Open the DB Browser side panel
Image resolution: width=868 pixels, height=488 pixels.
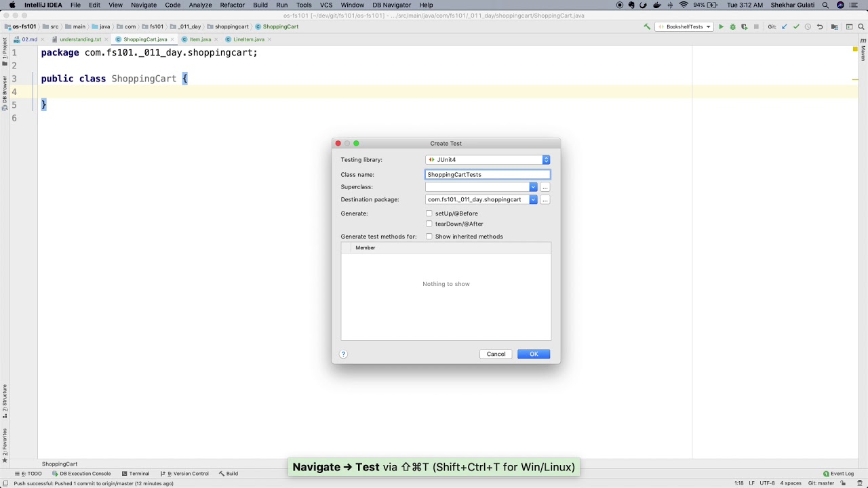tap(4, 94)
